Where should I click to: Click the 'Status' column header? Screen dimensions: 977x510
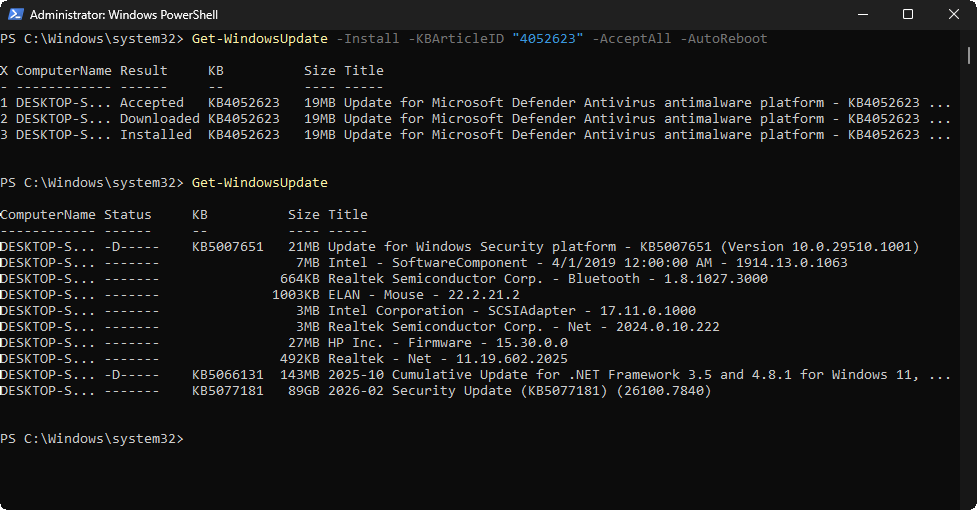[127, 215]
